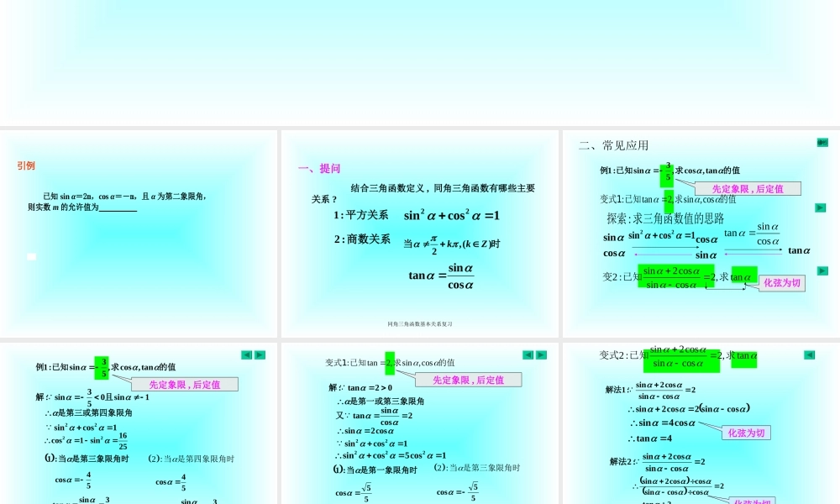Click the back arrow on the 变式2 solution slide

pyautogui.click(x=810, y=355)
